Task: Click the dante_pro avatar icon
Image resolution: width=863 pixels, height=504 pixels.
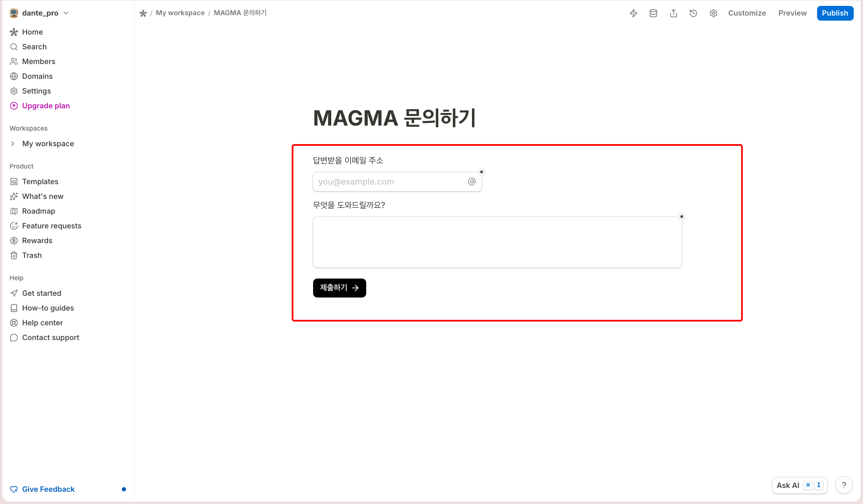Action: click(x=14, y=13)
